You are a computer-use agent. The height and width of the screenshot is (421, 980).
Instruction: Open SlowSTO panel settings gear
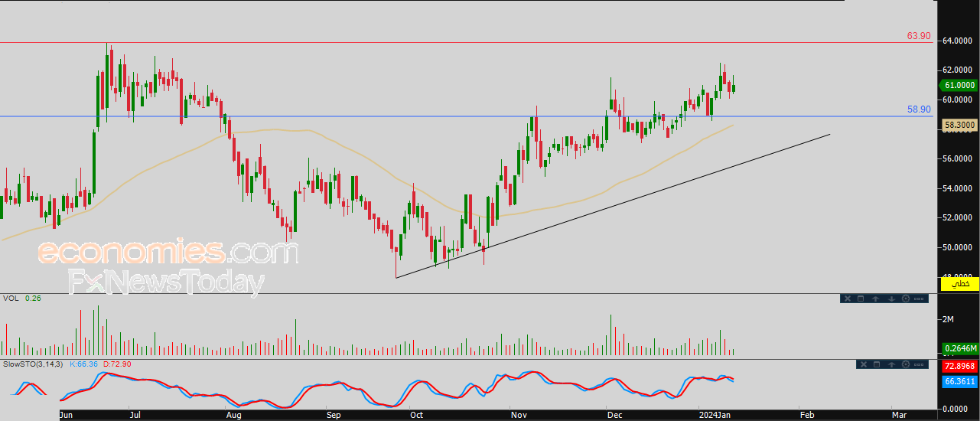pyautogui.click(x=906, y=364)
